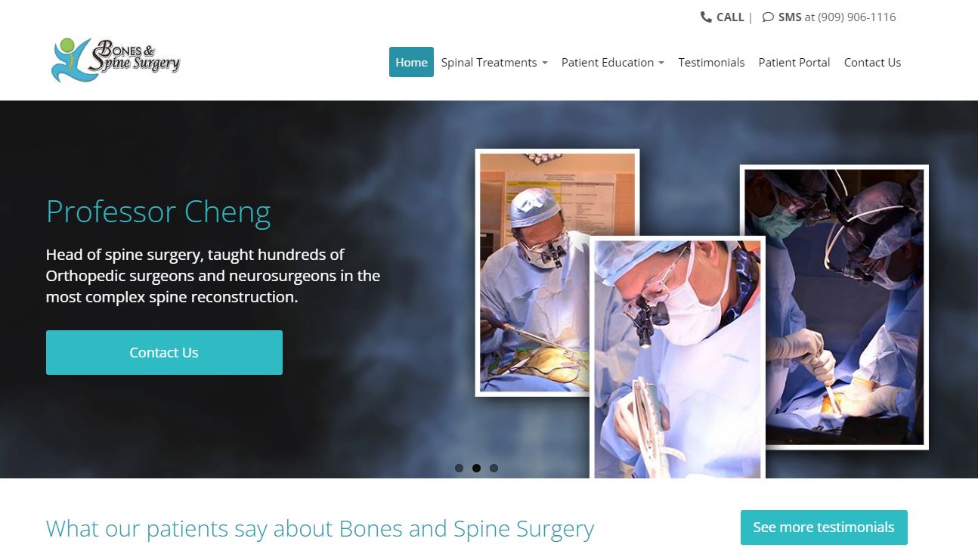The image size is (978, 560).
Task: Click the Professor Cheng slide heading
Action: (158, 212)
